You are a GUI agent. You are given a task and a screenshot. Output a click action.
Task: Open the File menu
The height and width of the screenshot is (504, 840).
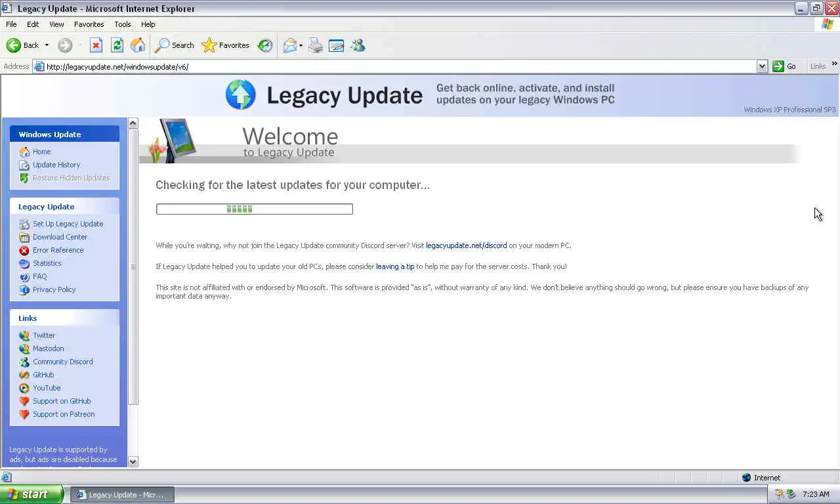coord(11,24)
